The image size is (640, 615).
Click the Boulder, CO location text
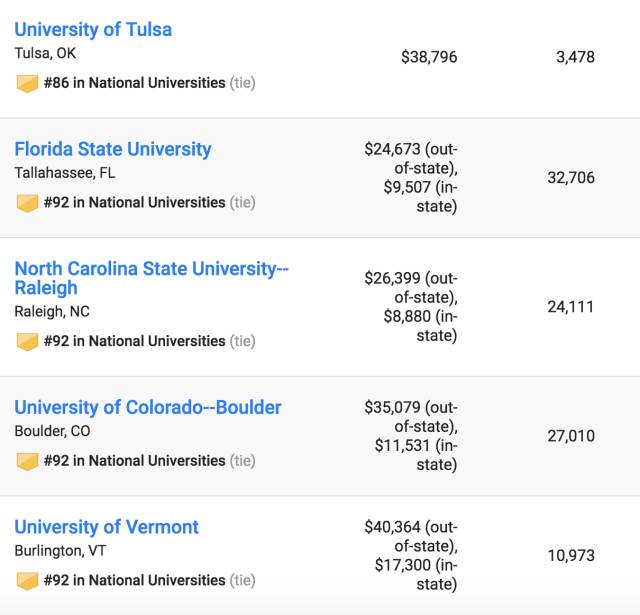[50, 431]
